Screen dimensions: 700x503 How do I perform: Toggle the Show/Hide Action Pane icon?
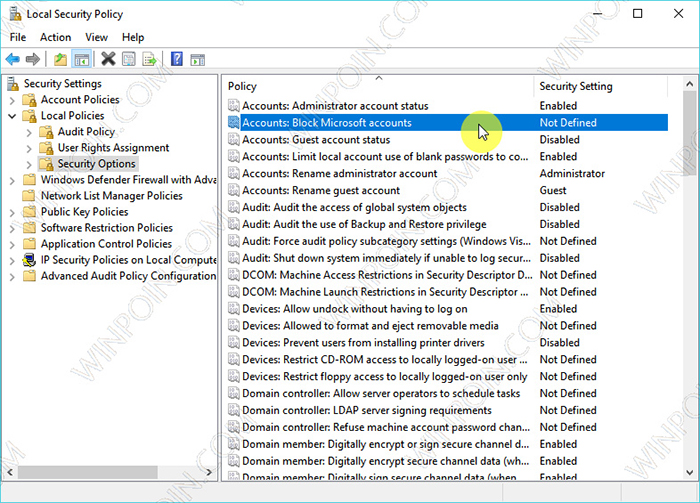pos(197,59)
